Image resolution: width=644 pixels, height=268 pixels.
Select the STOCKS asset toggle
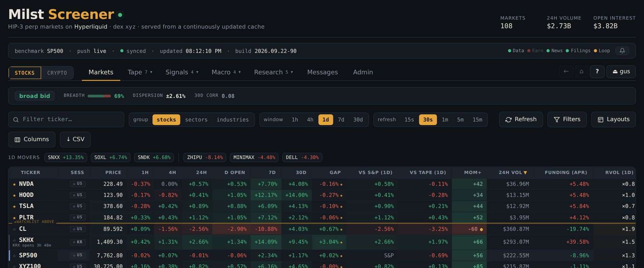pos(25,73)
